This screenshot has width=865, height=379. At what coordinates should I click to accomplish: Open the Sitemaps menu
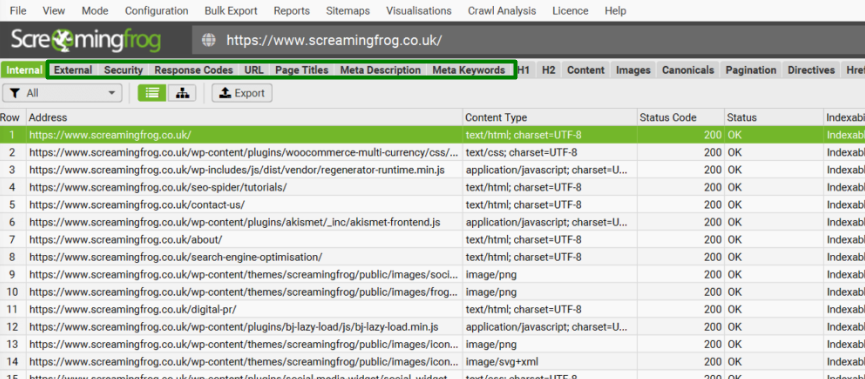tap(348, 10)
